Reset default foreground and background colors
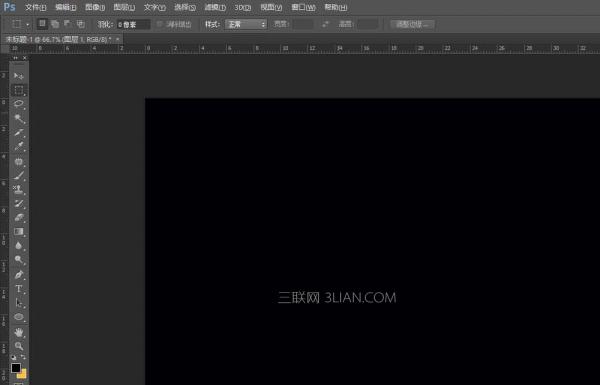 (x=14, y=357)
